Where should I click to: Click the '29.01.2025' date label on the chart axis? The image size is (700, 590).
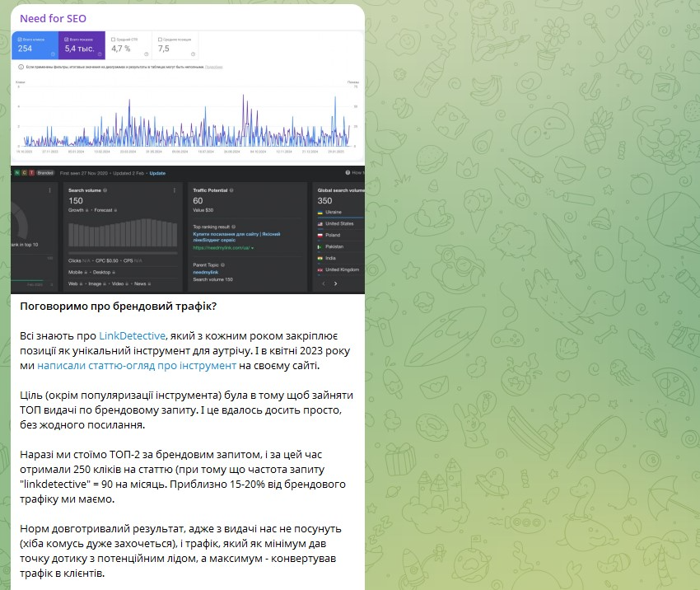coord(336,152)
